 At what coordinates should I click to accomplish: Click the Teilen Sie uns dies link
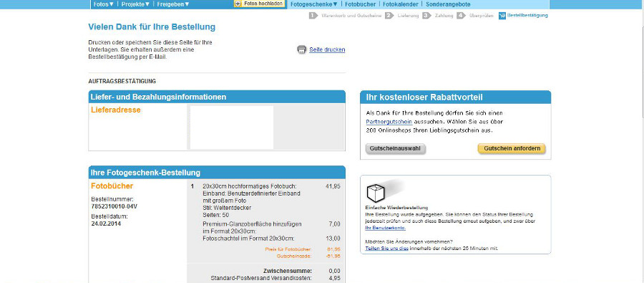[386, 249]
